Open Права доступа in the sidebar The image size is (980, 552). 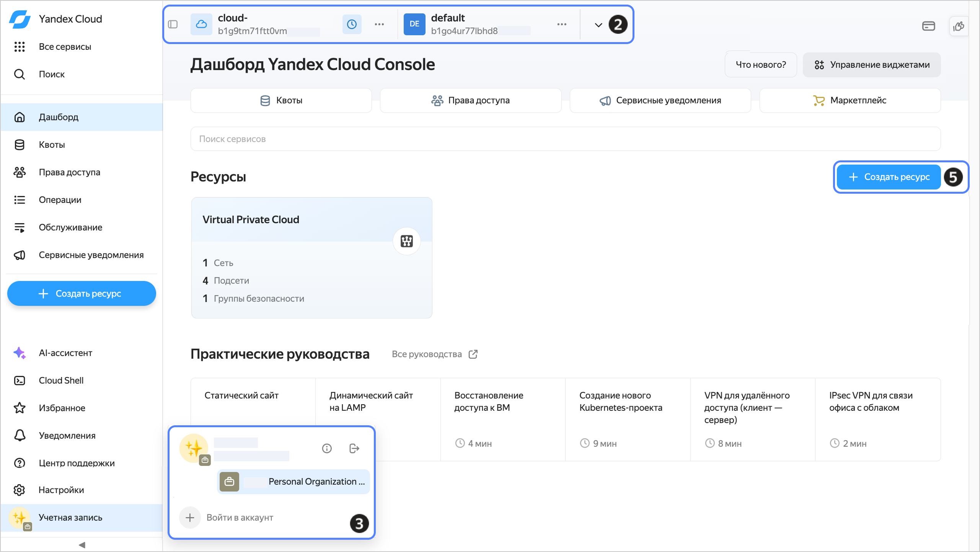click(x=82, y=172)
